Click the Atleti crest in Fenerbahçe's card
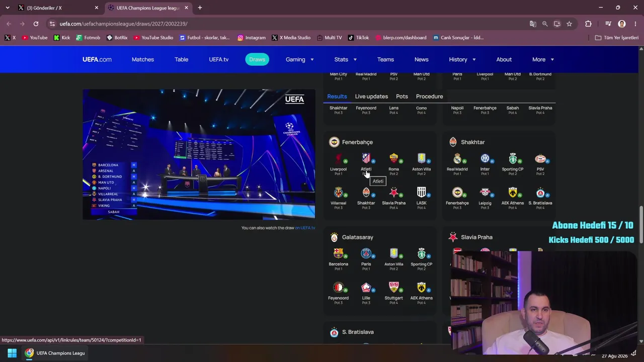Image resolution: width=644 pixels, height=362 pixels. point(366,159)
